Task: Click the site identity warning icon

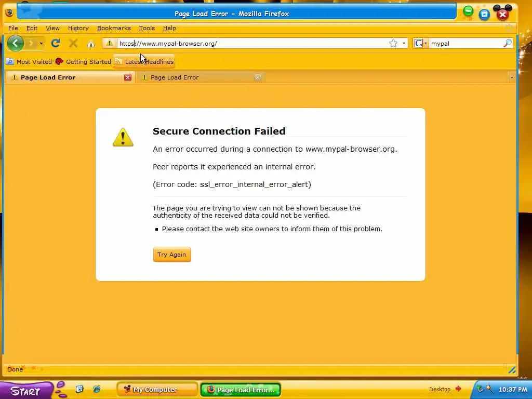Action: (109, 43)
